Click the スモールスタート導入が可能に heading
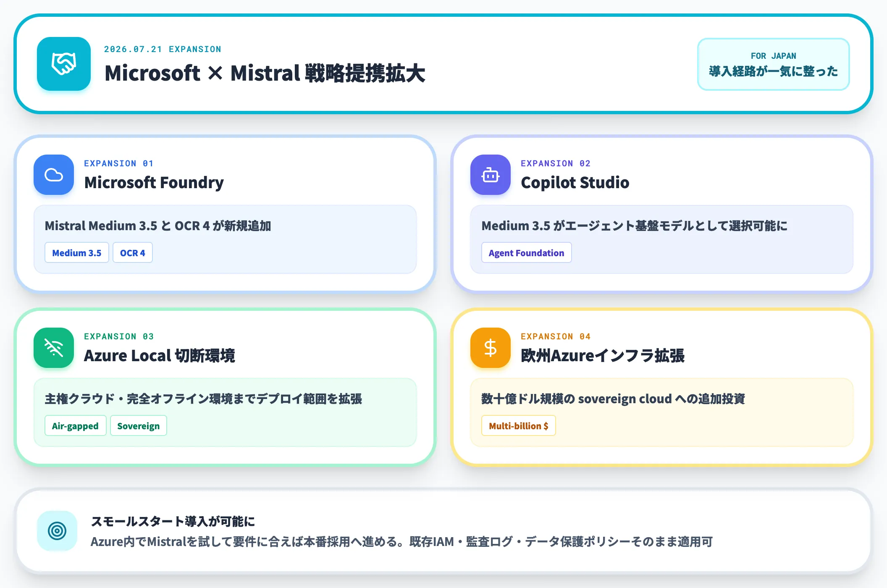887x588 pixels. [173, 522]
